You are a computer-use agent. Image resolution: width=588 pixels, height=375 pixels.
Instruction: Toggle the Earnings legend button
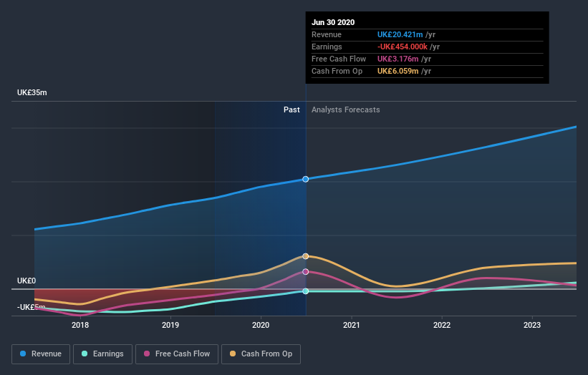click(102, 354)
